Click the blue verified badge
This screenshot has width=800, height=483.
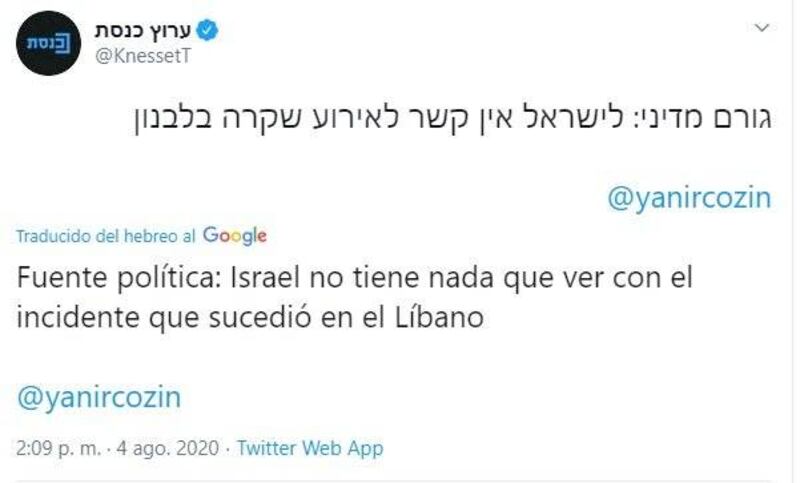click(209, 32)
